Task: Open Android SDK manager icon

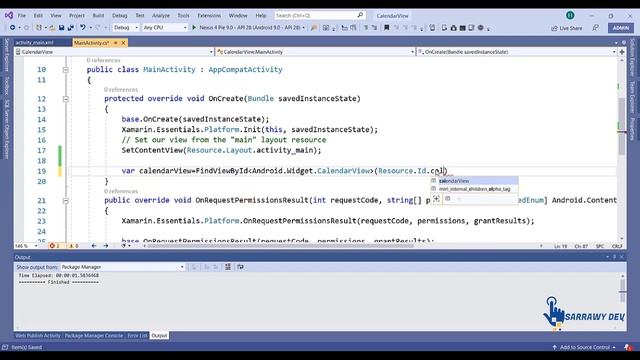Action: click(x=453, y=27)
